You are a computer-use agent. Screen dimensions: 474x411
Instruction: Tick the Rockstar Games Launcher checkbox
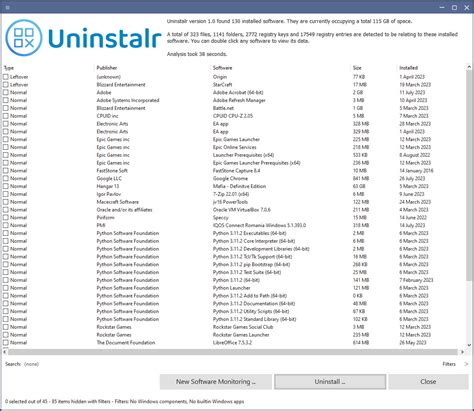[x=6, y=335]
